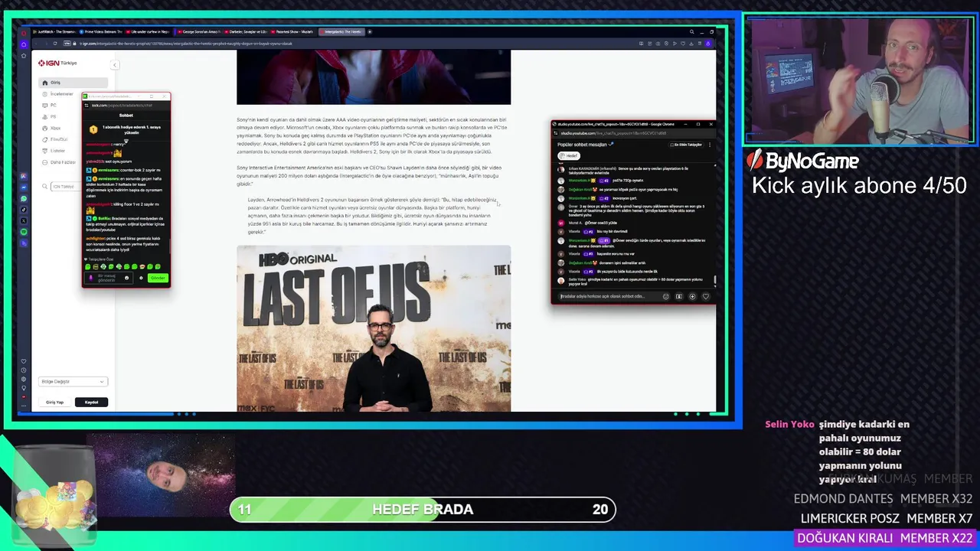Image resolution: width=980 pixels, height=551 pixels.
Task: Open Messenger in browser sidebar
Action: pos(24,187)
